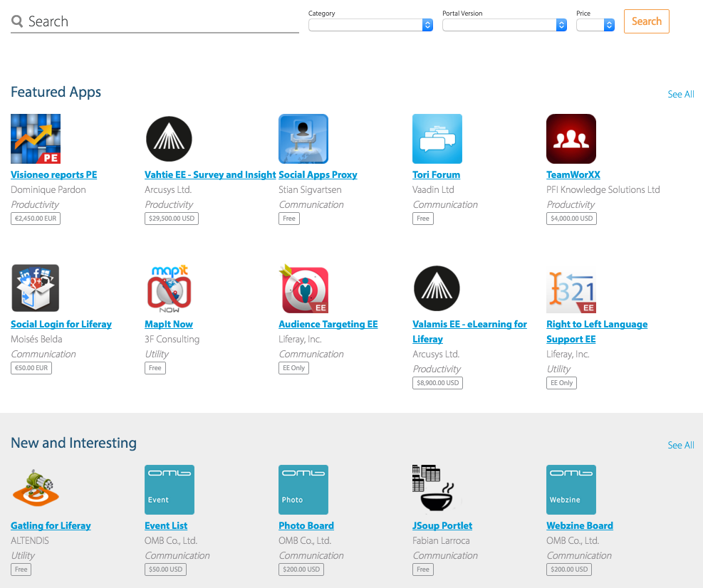Screen dimensions: 703x588
Task: Click the Gatling for Liferay icon
Action: click(x=36, y=489)
